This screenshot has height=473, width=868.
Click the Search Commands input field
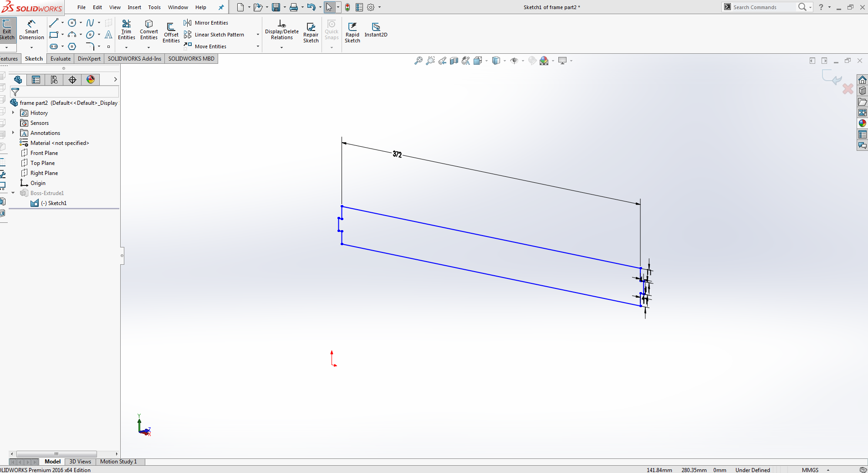pos(764,7)
